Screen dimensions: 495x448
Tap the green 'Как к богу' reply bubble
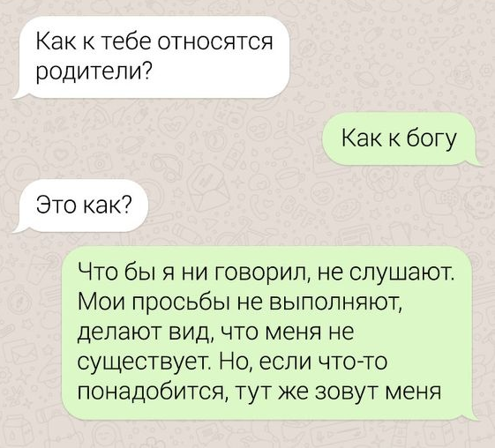coord(401,139)
